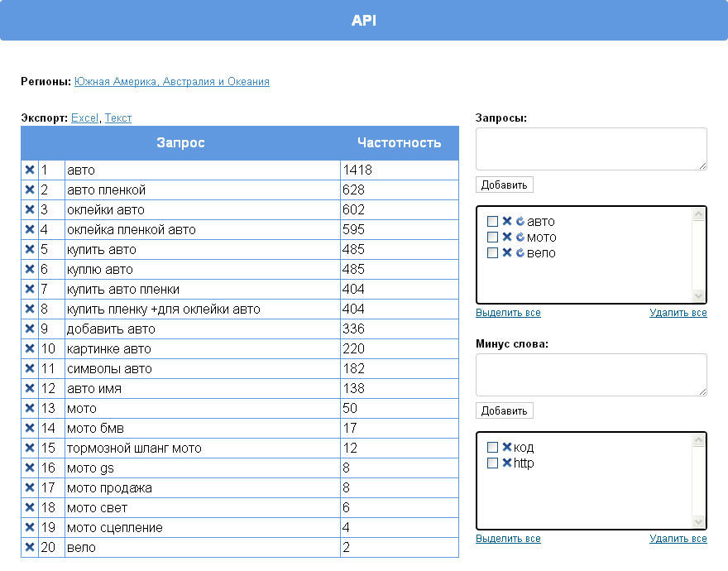
Task: Click refresh icon next to 'мото' query
Action: point(520,238)
